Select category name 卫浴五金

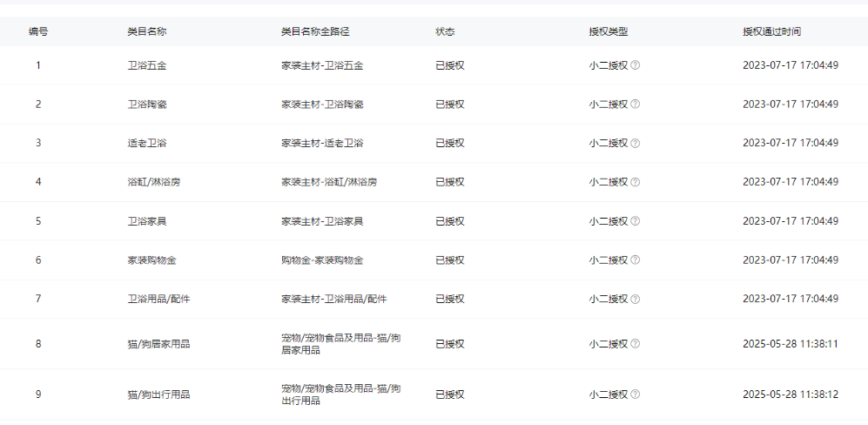tap(146, 65)
